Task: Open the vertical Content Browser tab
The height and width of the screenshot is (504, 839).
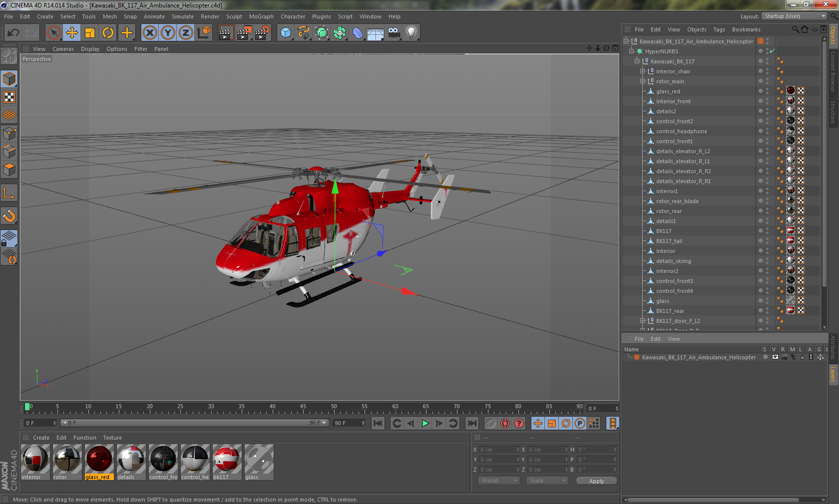Action: [x=833, y=71]
